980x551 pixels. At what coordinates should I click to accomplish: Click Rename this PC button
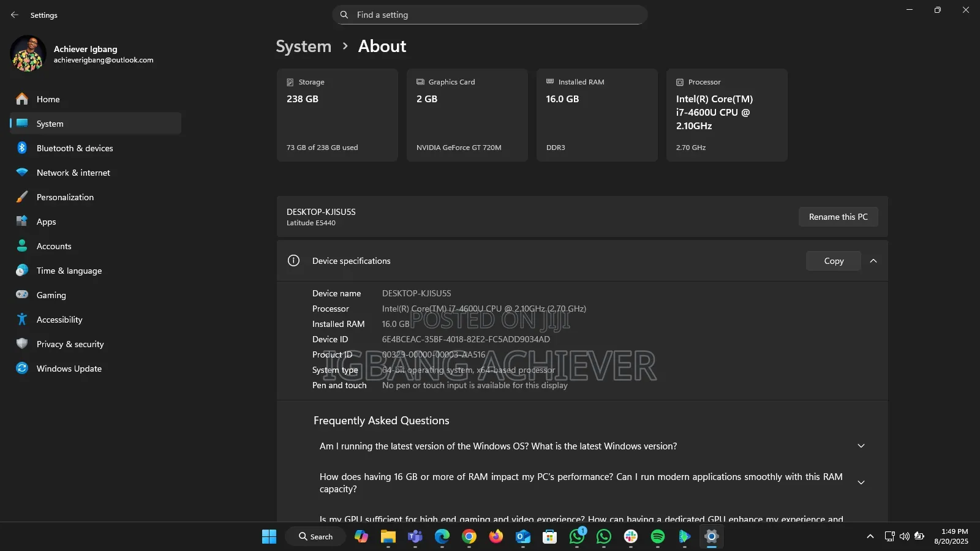coord(838,217)
